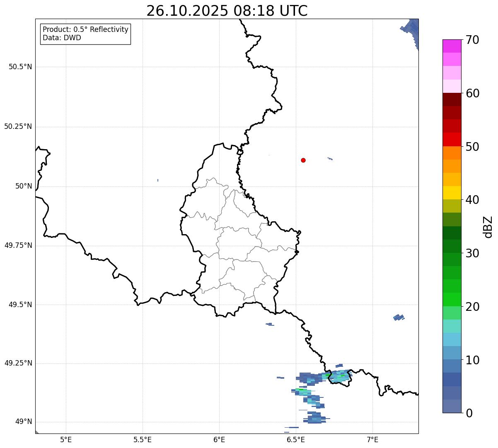This screenshot has width=498, height=448.
Task: Click the 49.75°N latitude label
Action: pyautogui.click(x=18, y=245)
